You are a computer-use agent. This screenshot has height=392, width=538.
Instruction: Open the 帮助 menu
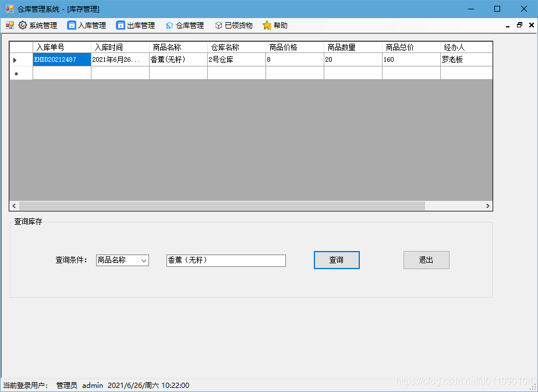pyautogui.click(x=279, y=25)
